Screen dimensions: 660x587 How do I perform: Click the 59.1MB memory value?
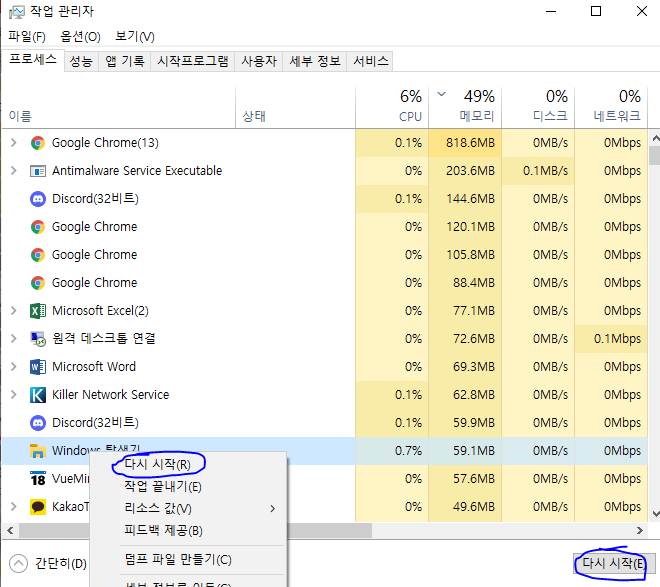click(474, 451)
